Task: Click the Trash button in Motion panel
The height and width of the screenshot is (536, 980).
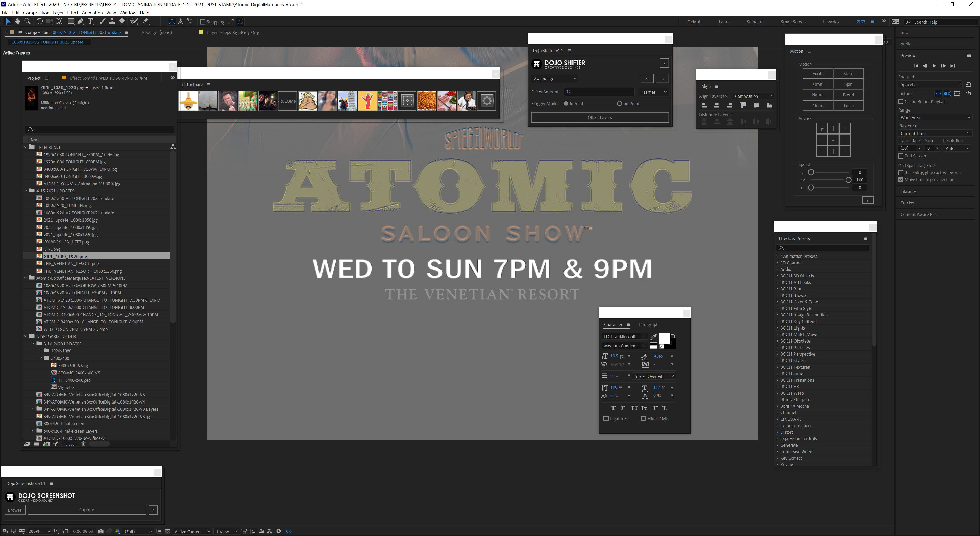Action: pyautogui.click(x=848, y=106)
